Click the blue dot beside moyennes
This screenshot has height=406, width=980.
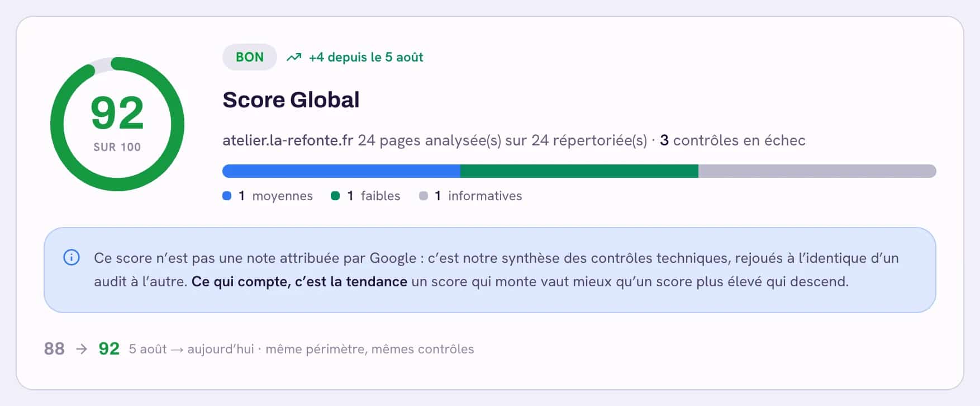pyautogui.click(x=227, y=196)
